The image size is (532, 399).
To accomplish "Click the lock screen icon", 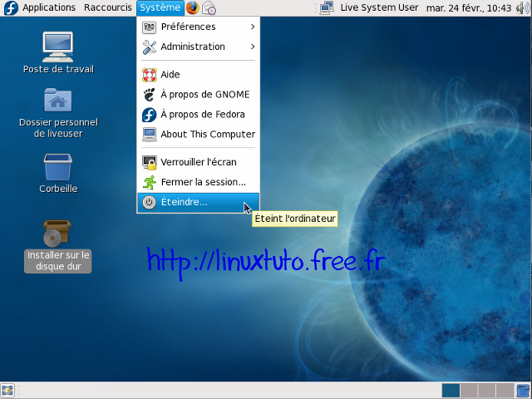I will coord(150,163).
